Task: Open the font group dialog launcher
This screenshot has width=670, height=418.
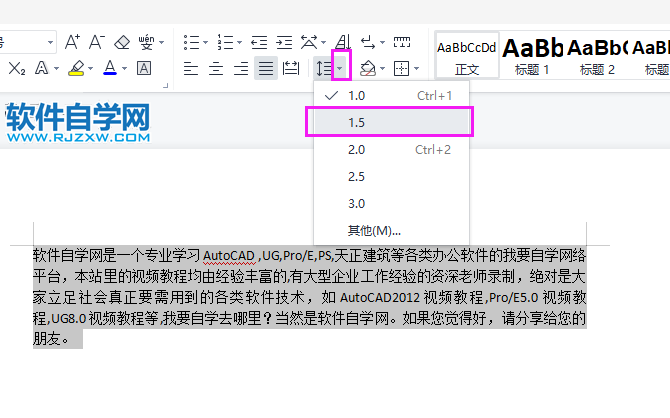Action: pyautogui.click(x=166, y=86)
